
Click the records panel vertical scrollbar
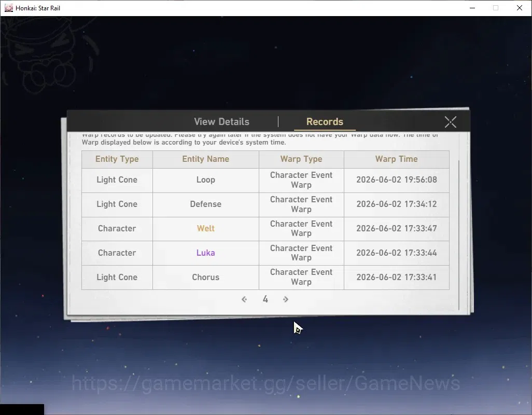coord(459,234)
